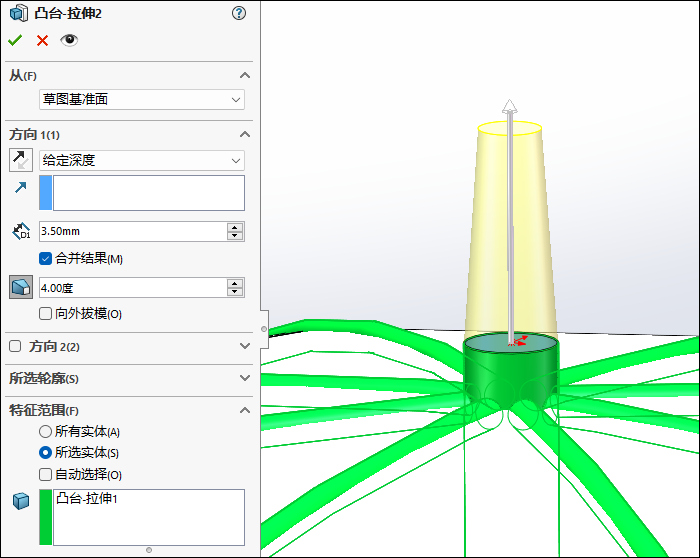Select 所选实体(S) radio button

point(46,453)
